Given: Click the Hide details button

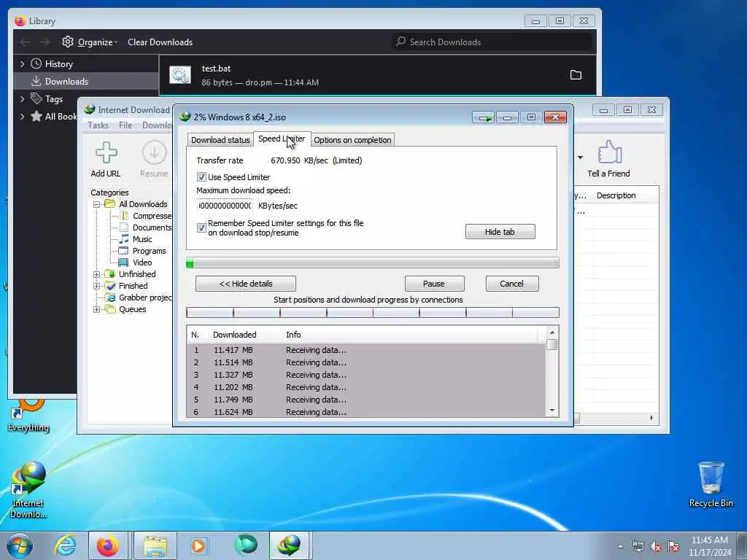Looking at the screenshot, I should coord(246,284).
